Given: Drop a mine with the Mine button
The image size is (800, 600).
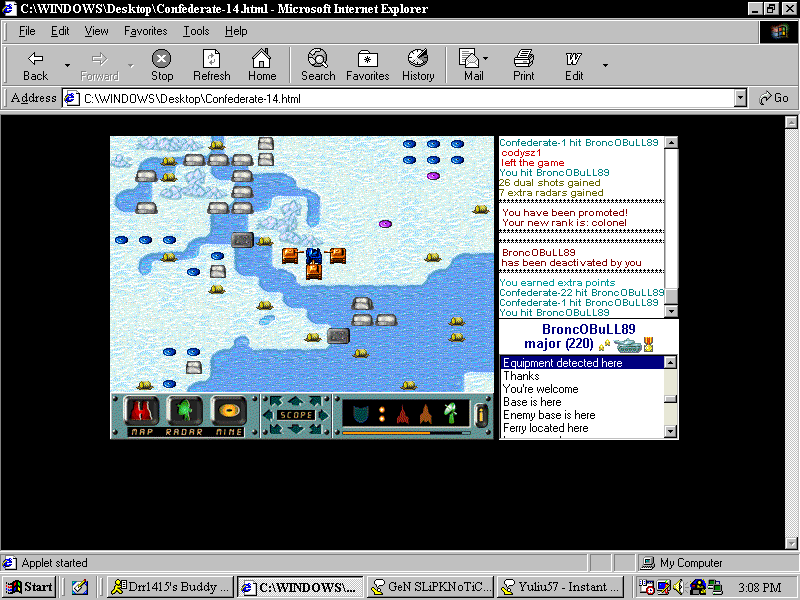Looking at the screenshot, I should [x=229, y=411].
